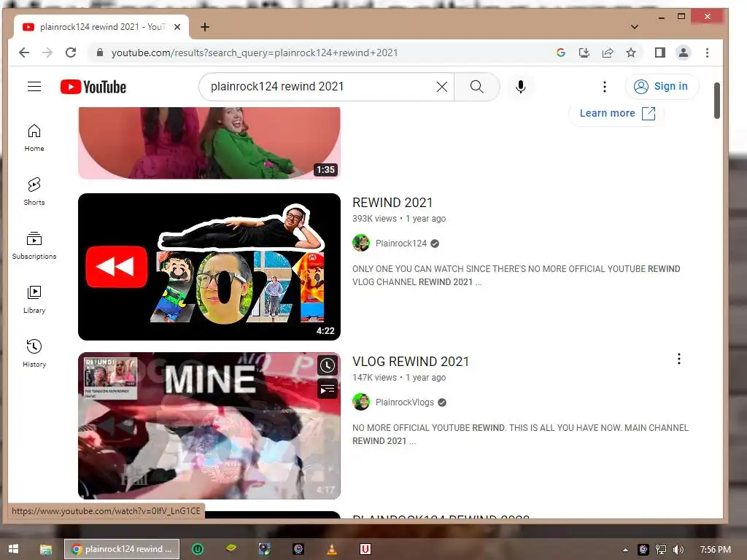Reload the page
Viewport: 747px width, 560px height.
tap(71, 52)
